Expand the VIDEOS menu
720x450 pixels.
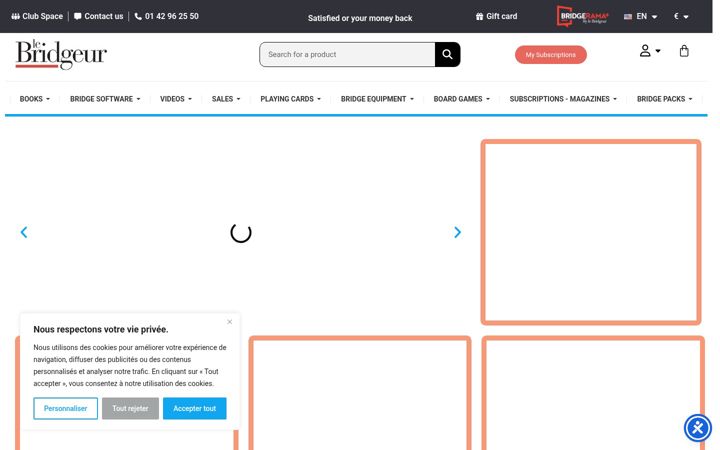176,99
